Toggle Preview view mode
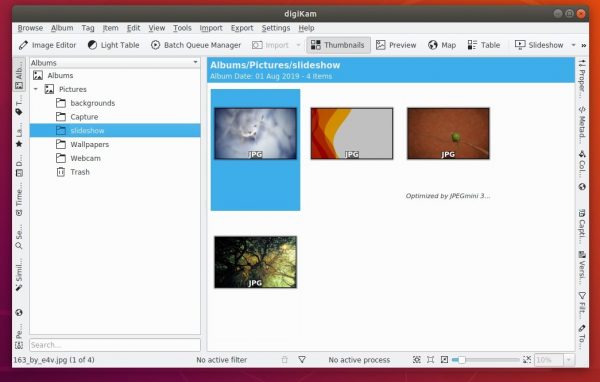 (x=396, y=45)
